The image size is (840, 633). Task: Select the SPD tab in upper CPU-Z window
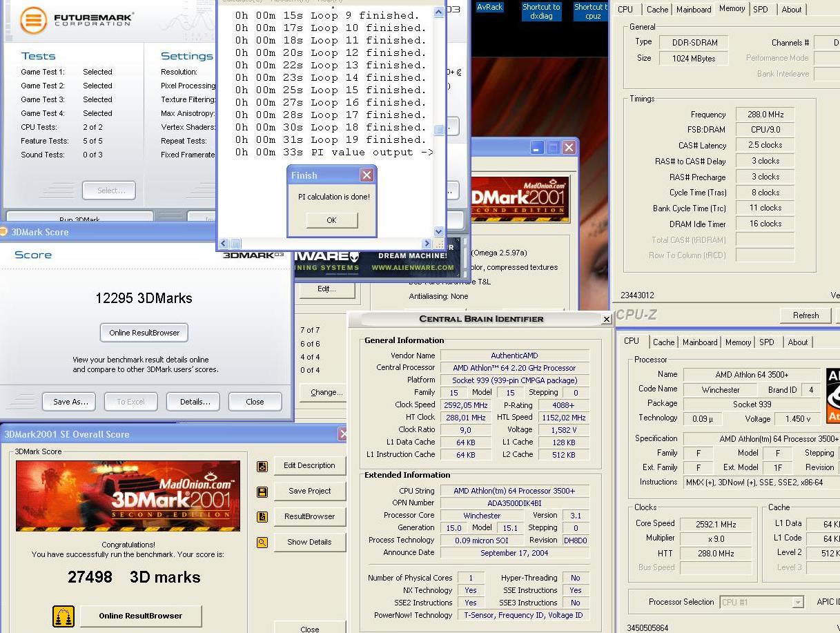tap(760, 10)
